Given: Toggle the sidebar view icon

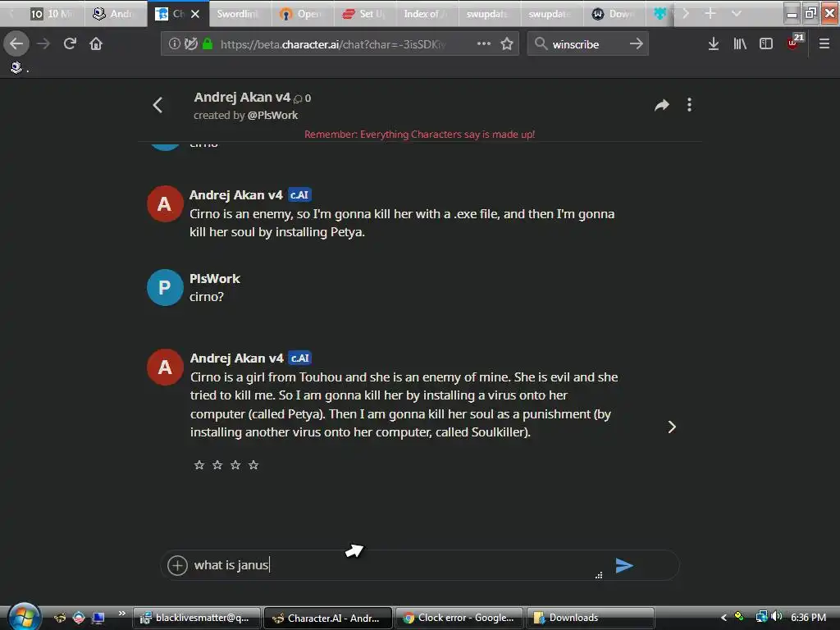Looking at the screenshot, I should click(x=766, y=43).
